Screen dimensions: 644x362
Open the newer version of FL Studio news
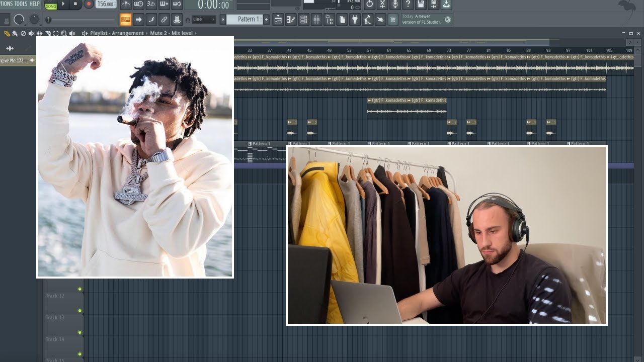[427, 20]
